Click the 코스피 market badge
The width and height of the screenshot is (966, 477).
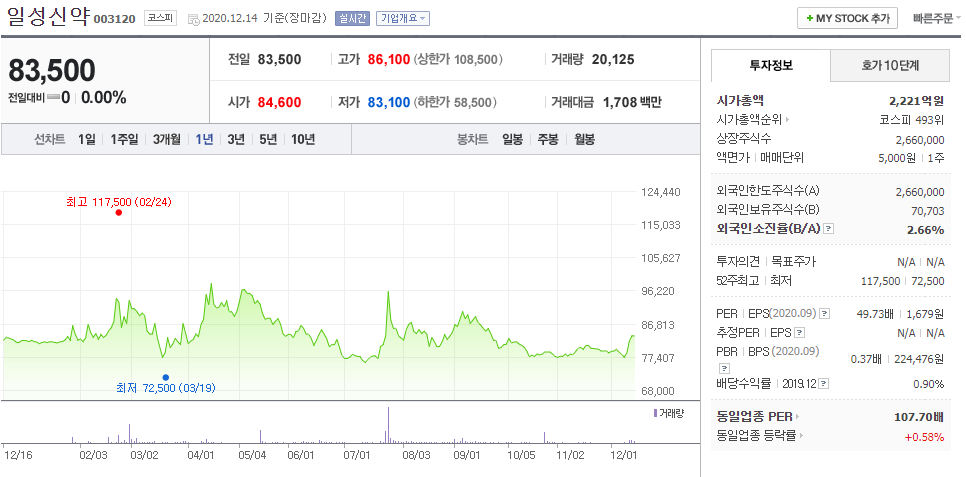[161, 18]
